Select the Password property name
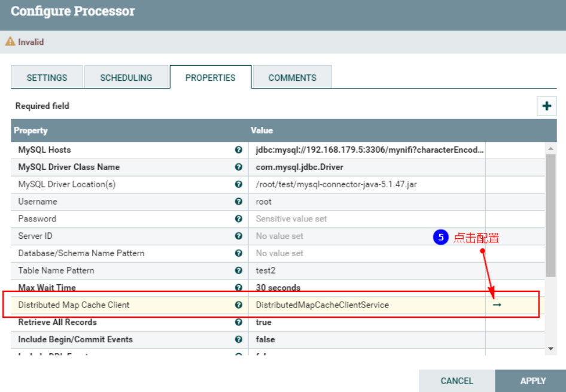 (37, 218)
